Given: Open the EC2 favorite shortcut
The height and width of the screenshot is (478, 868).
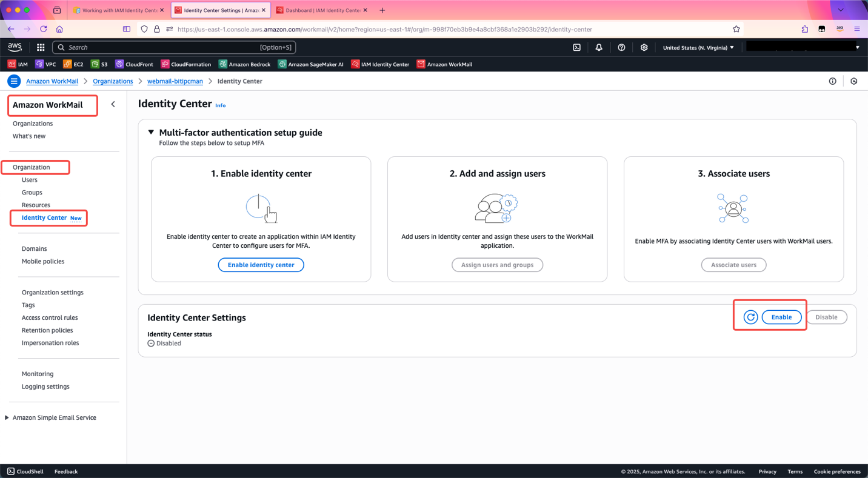Looking at the screenshot, I should coord(73,64).
